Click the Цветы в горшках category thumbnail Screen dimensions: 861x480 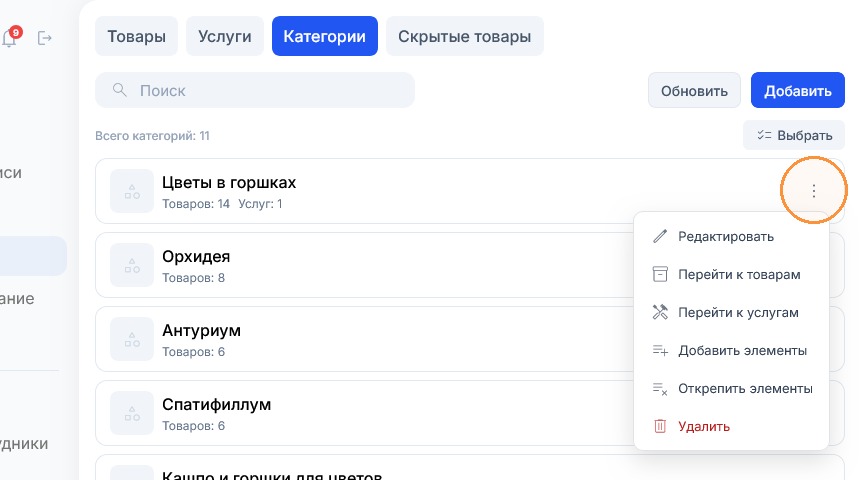click(x=132, y=191)
